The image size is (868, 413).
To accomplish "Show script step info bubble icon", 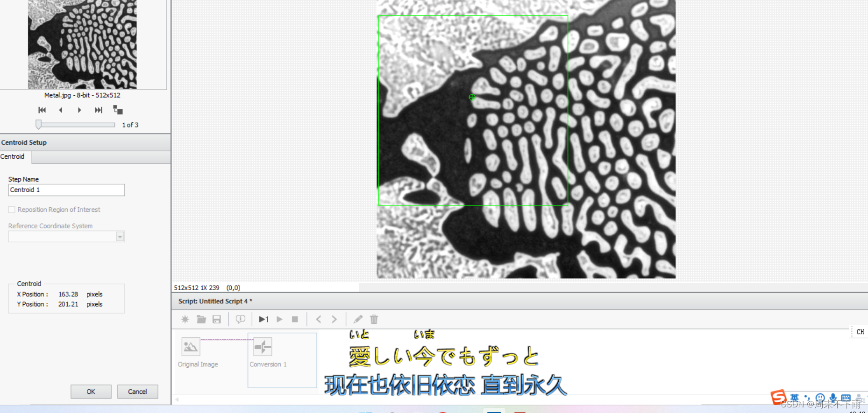I will [241, 319].
